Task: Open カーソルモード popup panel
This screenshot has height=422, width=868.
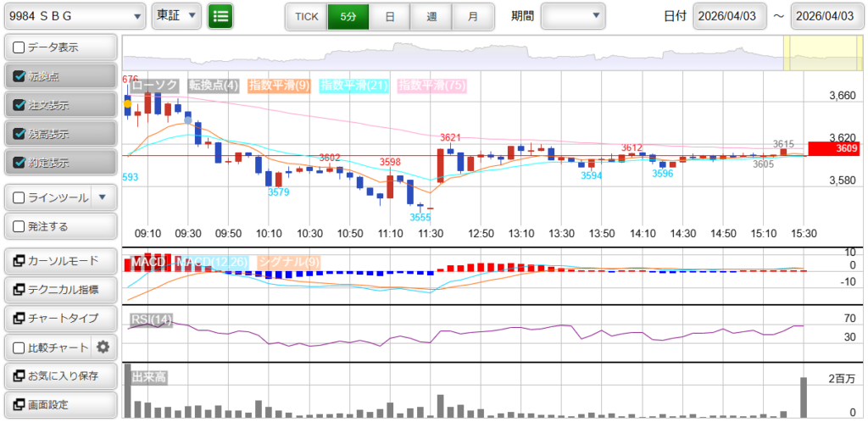Action: (60, 260)
